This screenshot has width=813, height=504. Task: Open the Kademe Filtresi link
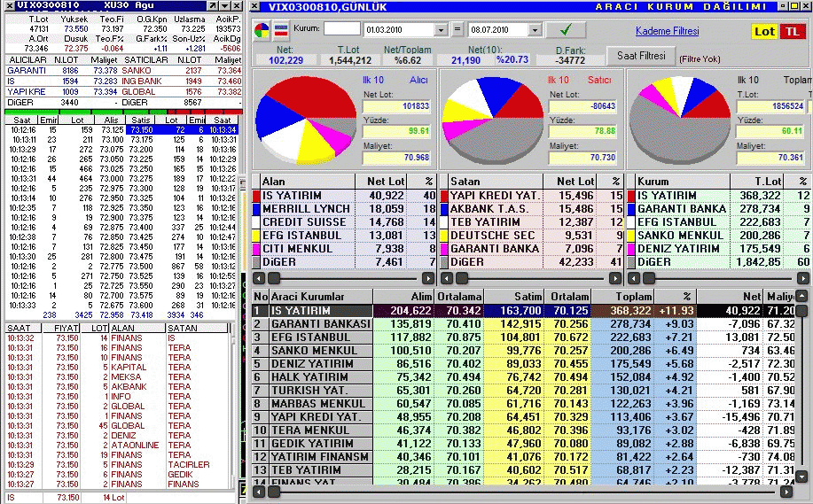[667, 32]
